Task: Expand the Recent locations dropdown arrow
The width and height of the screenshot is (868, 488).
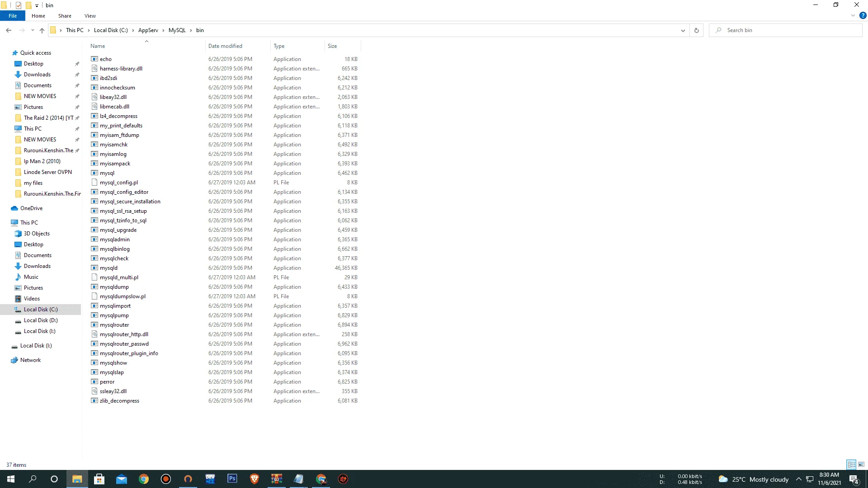Action: pyautogui.click(x=33, y=30)
